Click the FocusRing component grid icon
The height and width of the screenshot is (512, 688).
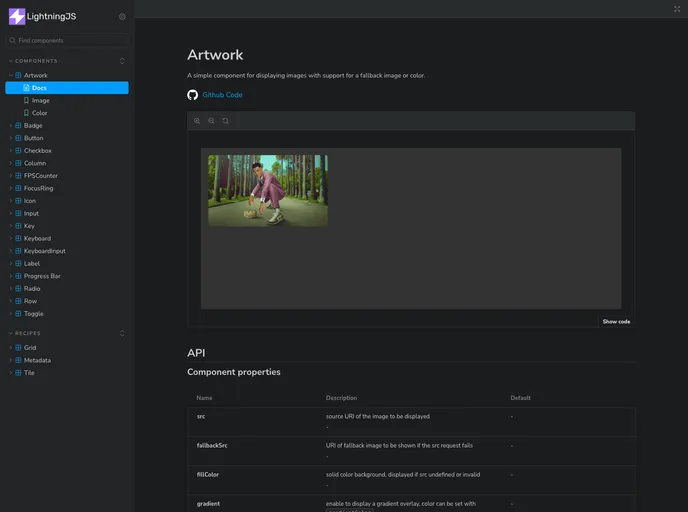click(18, 188)
